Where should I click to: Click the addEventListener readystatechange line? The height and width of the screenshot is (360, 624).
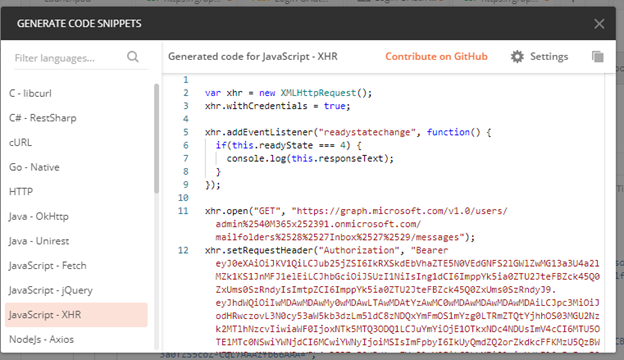pyautogui.click(x=348, y=132)
